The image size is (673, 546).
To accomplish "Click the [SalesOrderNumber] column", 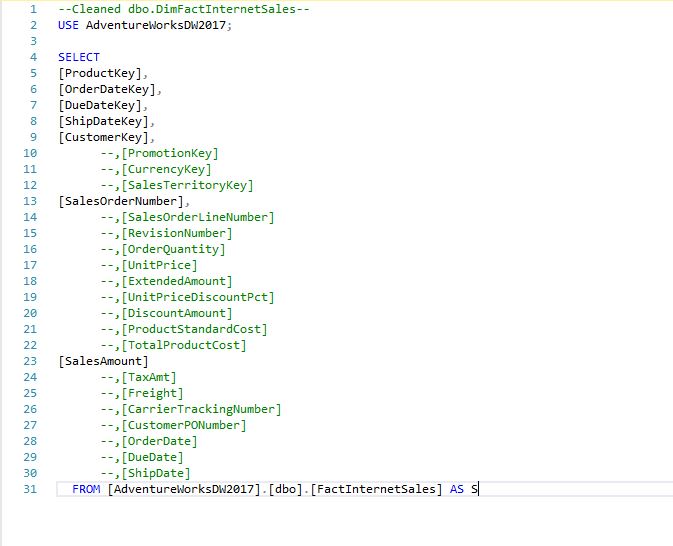I will click(121, 201).
